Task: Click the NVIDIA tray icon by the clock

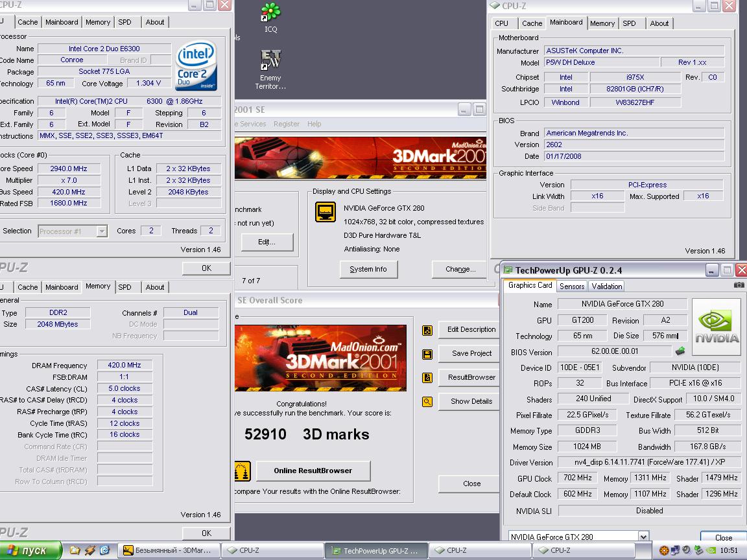Action: pyautogui.click(x=710, y=550)
